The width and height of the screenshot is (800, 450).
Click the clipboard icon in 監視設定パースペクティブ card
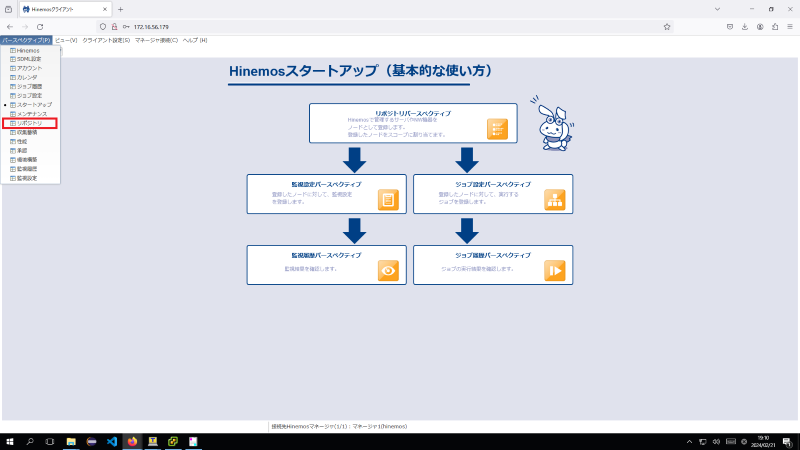coord(388,199)
